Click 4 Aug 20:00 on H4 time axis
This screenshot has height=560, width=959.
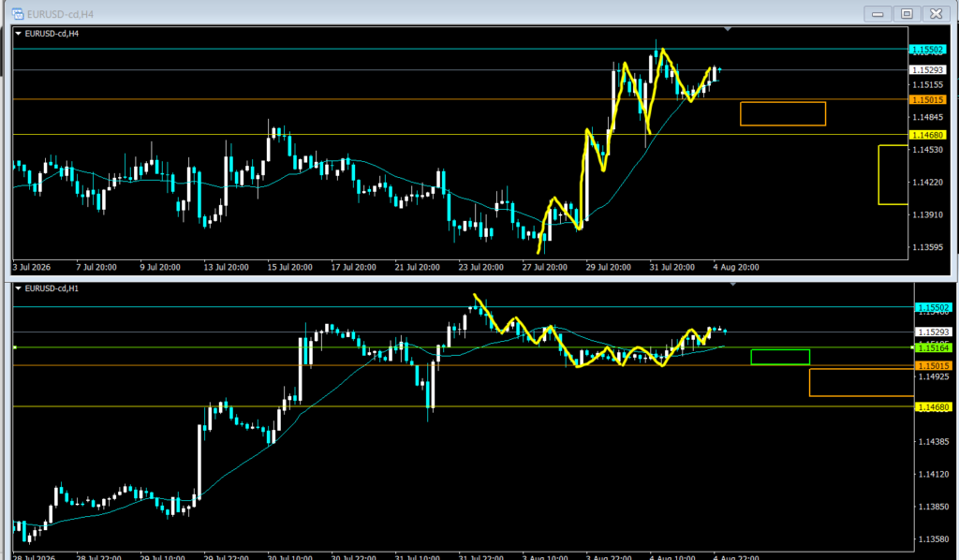(736, 267)
